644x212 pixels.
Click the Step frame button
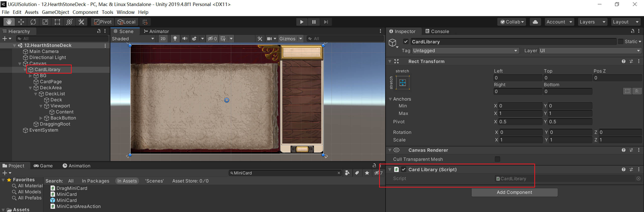pos(326,22)
